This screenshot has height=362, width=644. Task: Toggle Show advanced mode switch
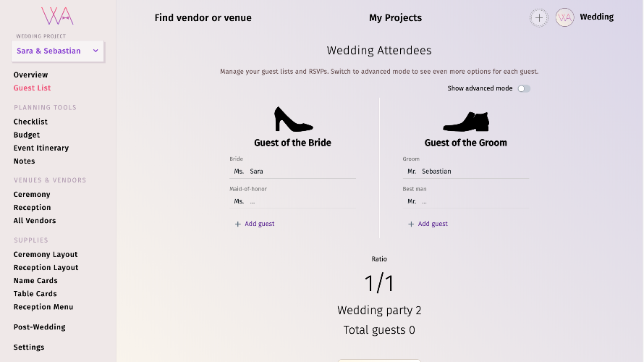[x=524, y=88]
